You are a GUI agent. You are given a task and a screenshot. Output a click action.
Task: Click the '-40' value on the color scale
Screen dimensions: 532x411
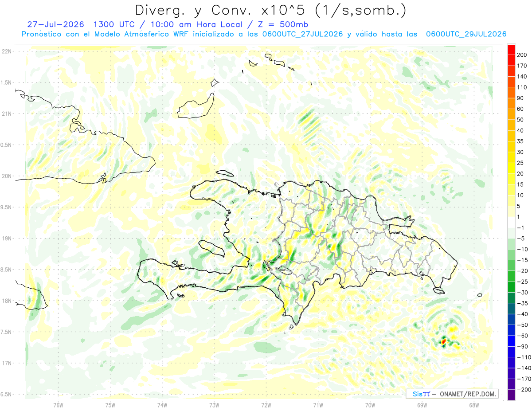click(x=522, y=314)
